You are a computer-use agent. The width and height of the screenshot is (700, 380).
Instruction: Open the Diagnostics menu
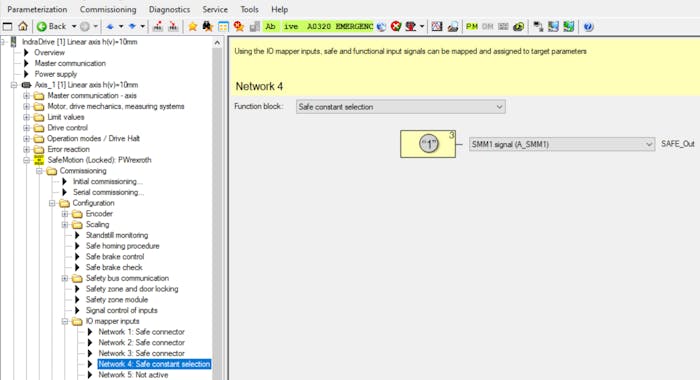coord(169,9)
